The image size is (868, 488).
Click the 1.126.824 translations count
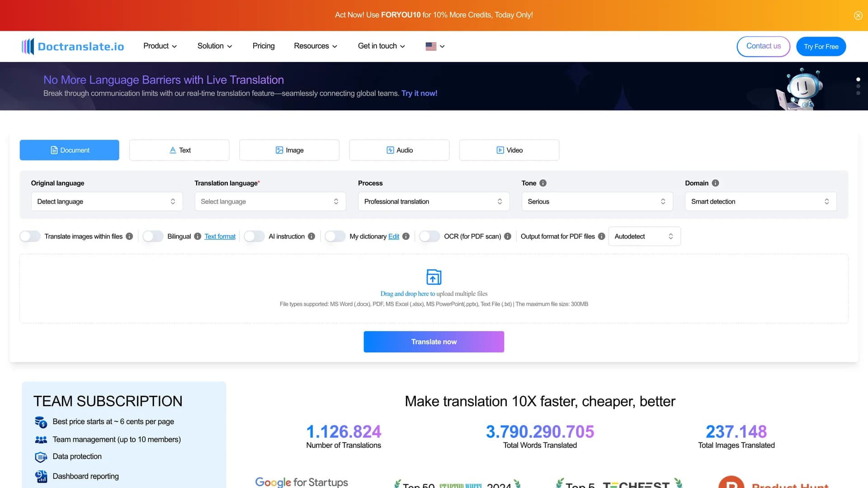tap(344, 432)
